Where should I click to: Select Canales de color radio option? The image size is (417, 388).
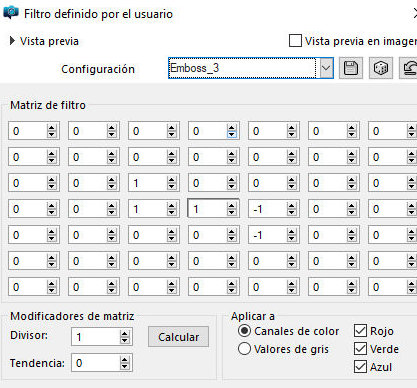click(x=244, y=331)
